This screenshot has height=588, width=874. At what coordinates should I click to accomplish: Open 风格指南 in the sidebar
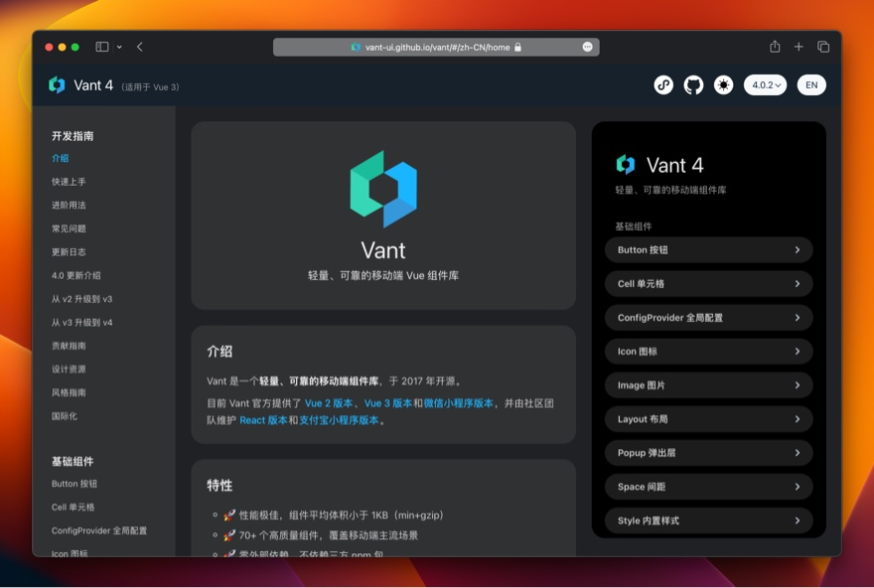[69, 392]
